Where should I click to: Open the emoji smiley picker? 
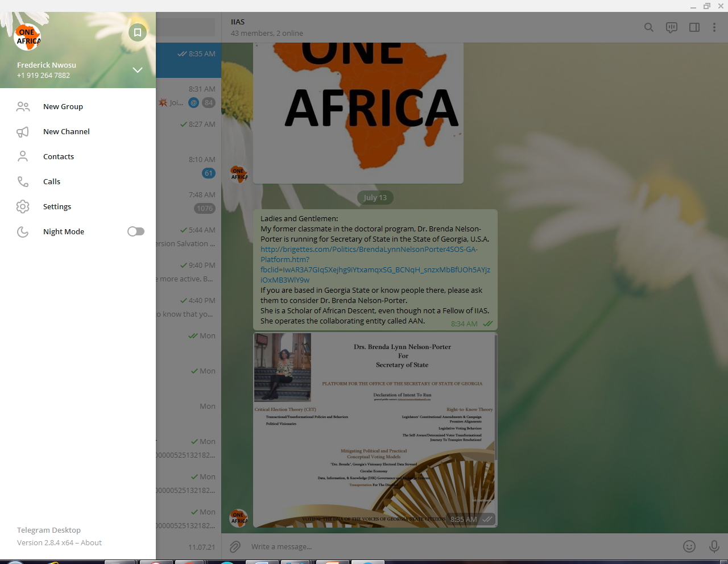coord(689,547)
